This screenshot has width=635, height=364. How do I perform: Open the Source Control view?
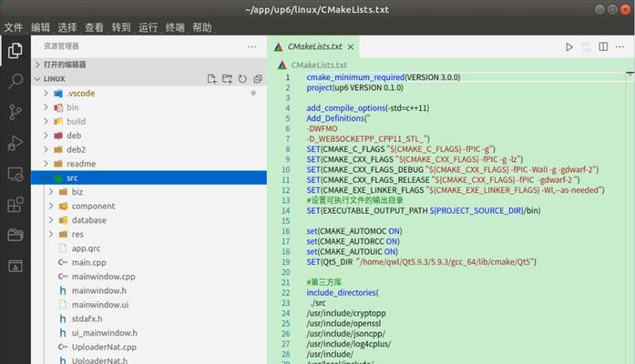pos(15,112)
